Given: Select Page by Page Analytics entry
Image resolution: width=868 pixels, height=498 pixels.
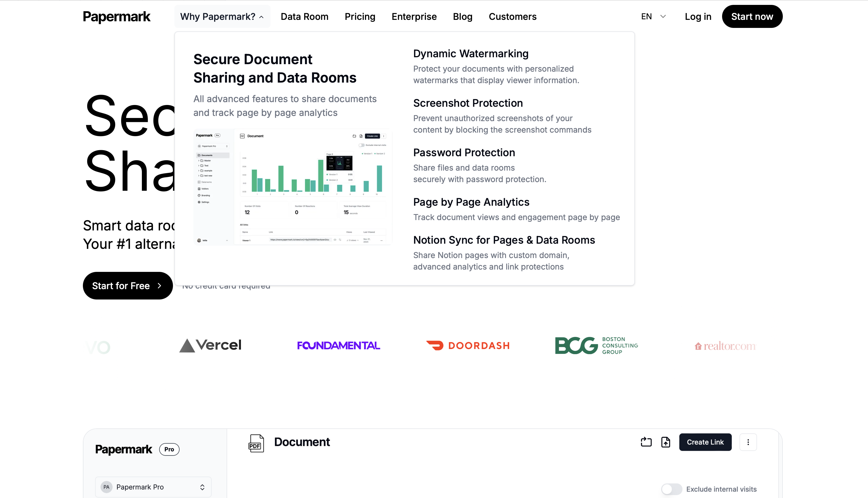Looking at the screenshot, I should coord(471,202).
